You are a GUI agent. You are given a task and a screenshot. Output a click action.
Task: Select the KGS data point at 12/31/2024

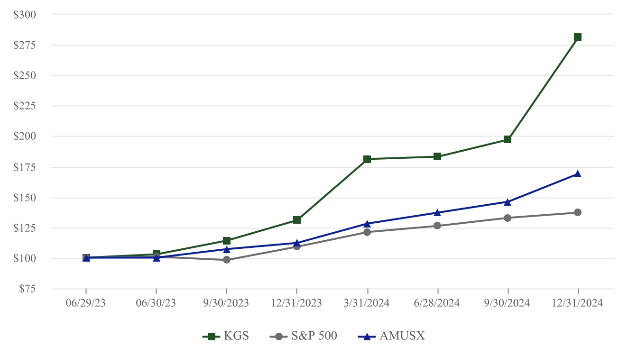coord(578,37)
